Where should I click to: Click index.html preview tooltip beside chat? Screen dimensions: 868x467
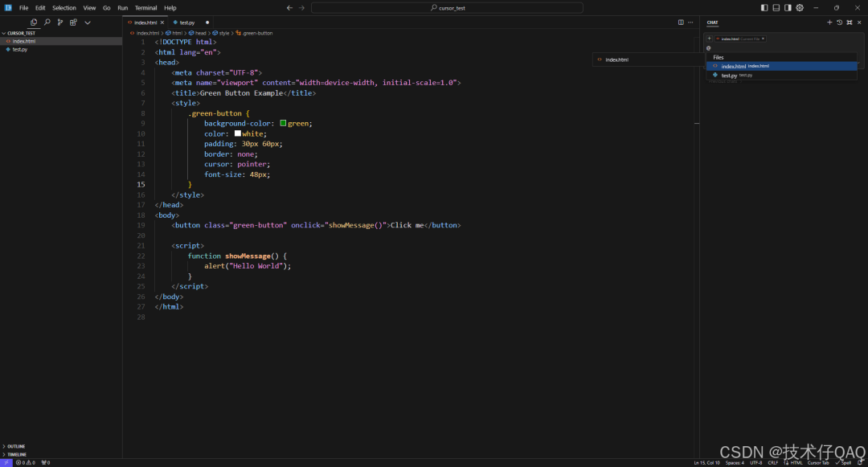pos(648,59)
